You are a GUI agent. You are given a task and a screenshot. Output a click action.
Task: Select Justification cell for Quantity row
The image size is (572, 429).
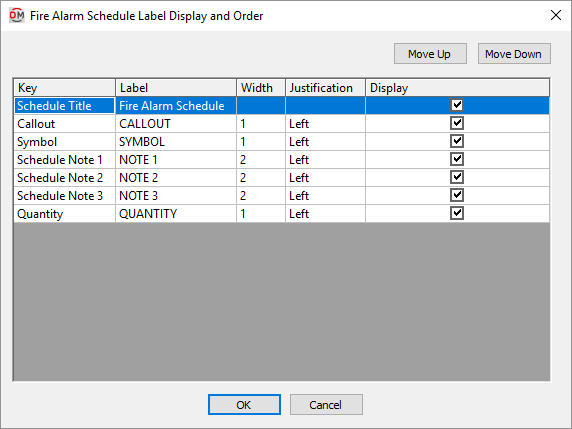point(325,214)
